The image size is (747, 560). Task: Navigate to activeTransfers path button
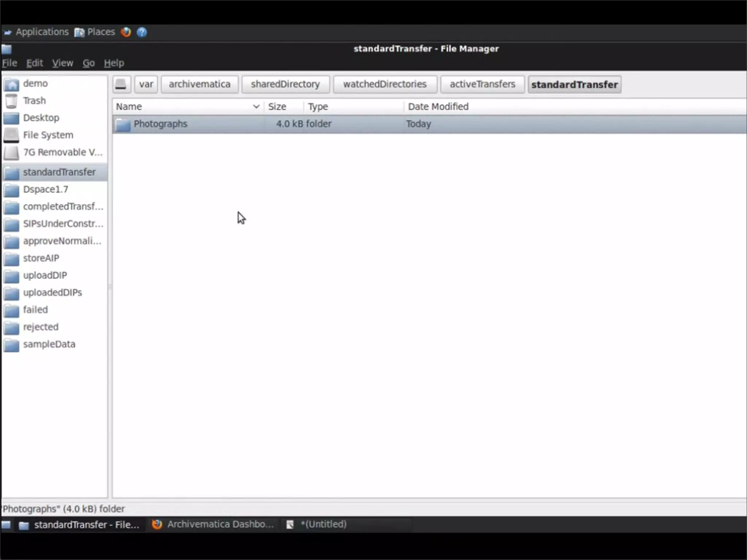[482, 84]
